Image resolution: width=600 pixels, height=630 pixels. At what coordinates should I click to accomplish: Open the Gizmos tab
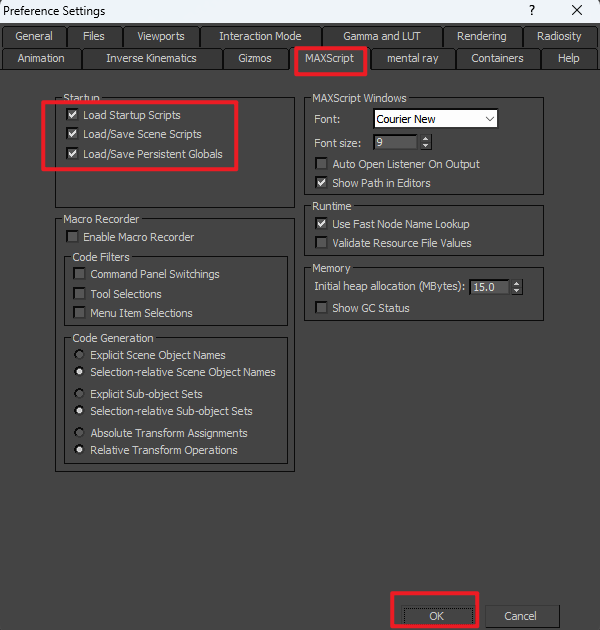coord(255,59)
